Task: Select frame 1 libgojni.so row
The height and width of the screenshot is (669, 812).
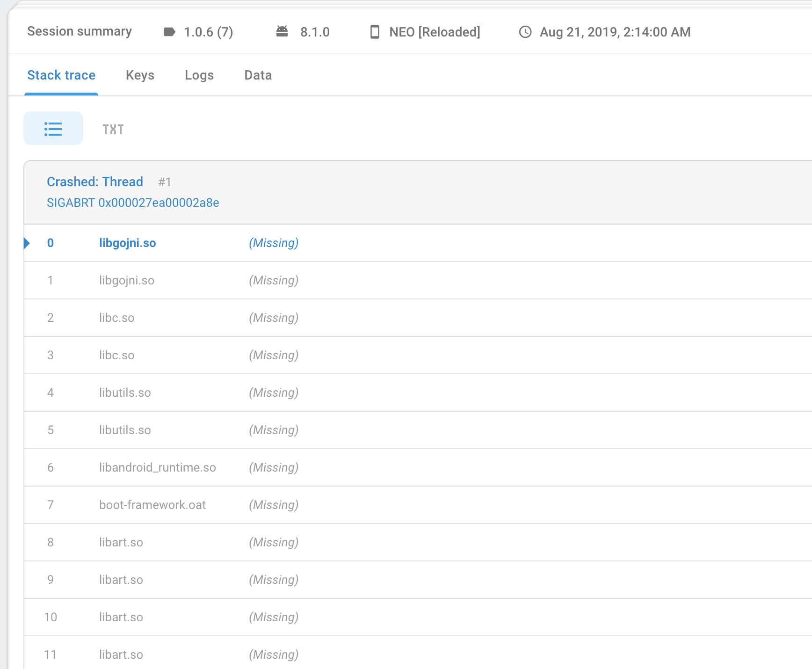Action: coord(418,280)
